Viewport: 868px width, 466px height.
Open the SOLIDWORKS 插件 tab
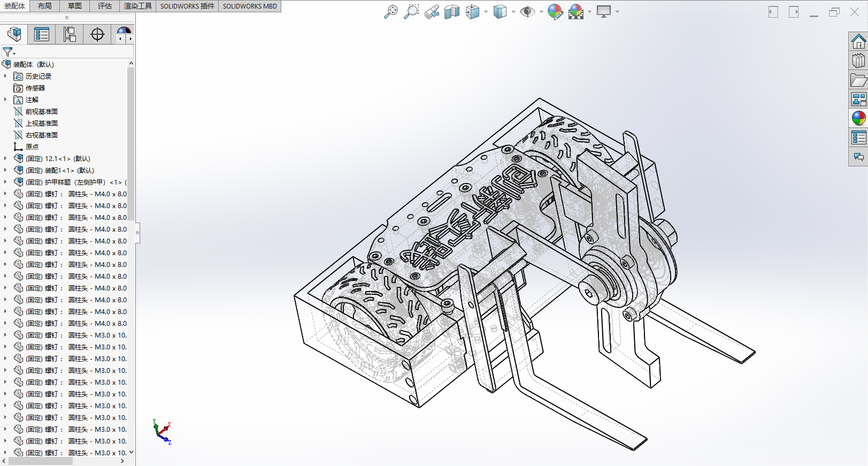tap(187, 6)
